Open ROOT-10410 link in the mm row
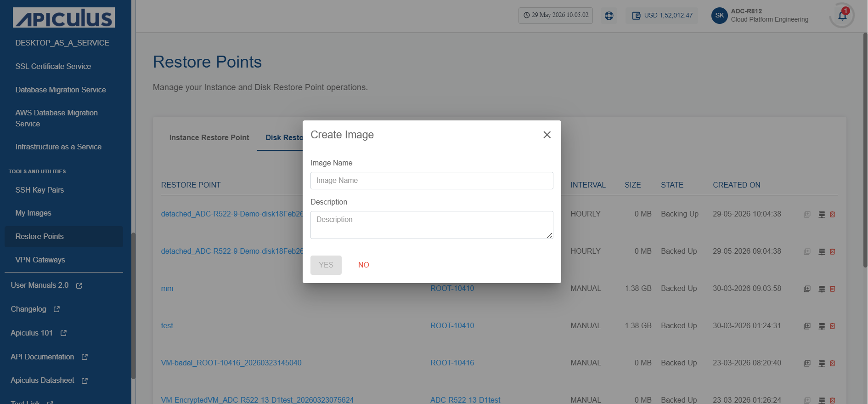 click(452, 289)
